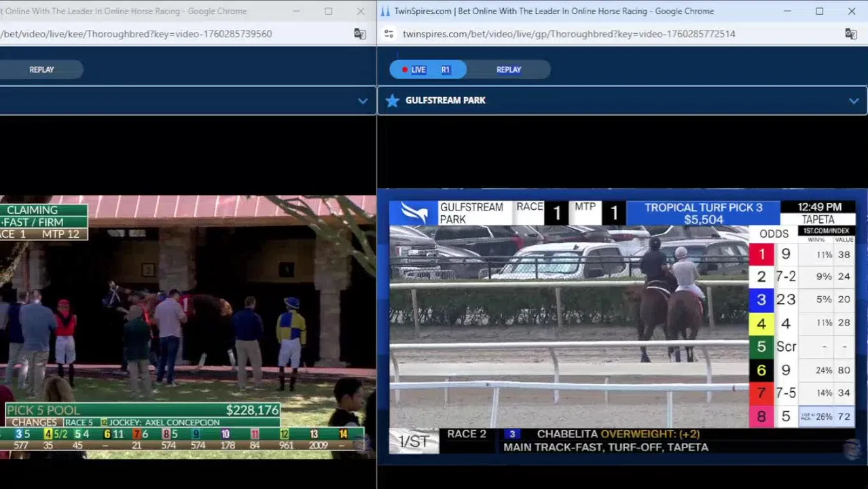Viewport: 868px width, 489px height.
Task: Switch to REPLAY in the right window
Action: coord(509,69)
